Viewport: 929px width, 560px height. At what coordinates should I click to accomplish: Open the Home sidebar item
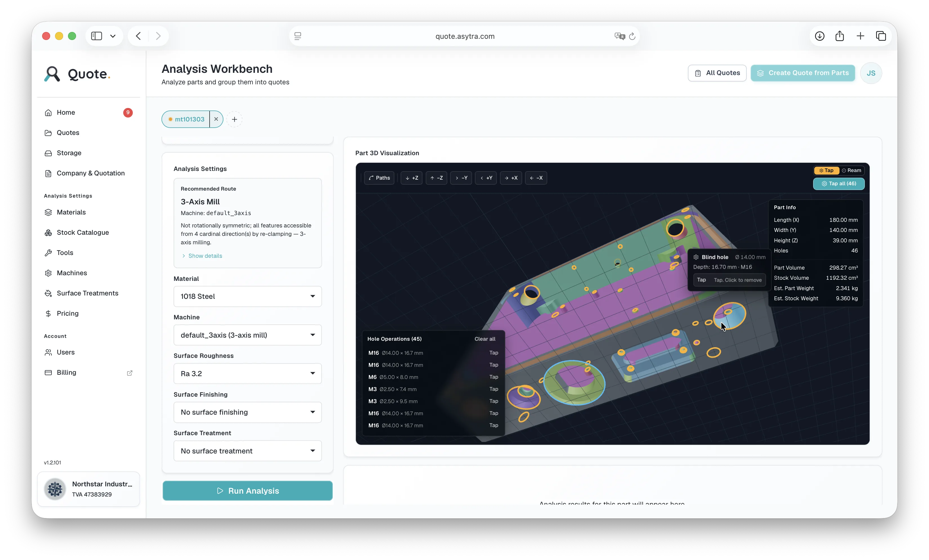pyautogui.click(x=89, y=112)
